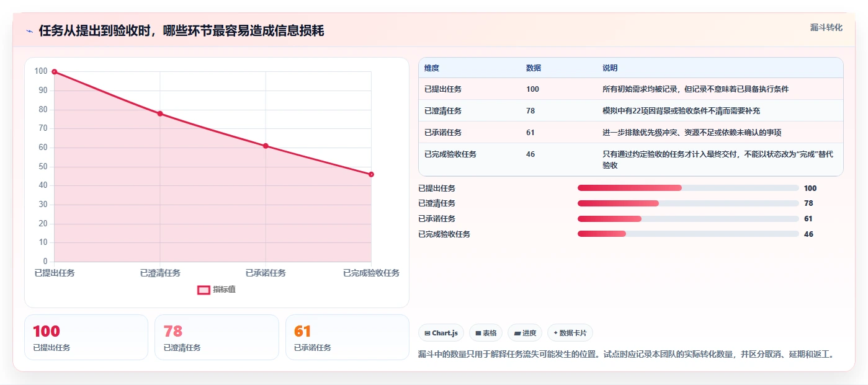Select the 已提出任务 table row cell
This screenshot has width=868, height=385.
pyautogui.click(x=443, y=89)
